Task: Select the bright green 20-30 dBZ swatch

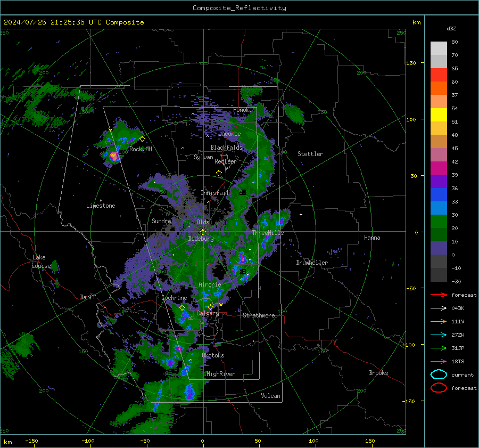Action: click(x=439, y=221)
